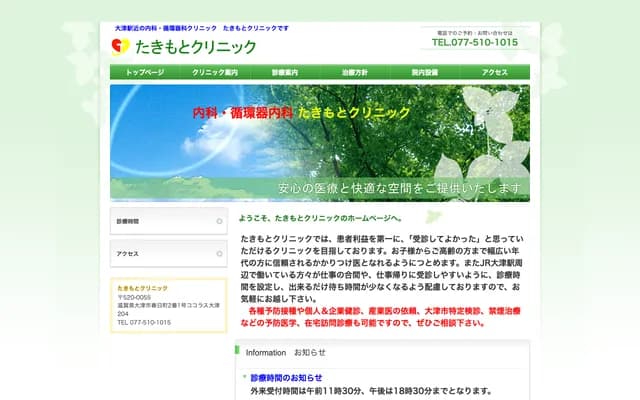Click the heart logo icon beside たきもとクリニック

[120, 46]
